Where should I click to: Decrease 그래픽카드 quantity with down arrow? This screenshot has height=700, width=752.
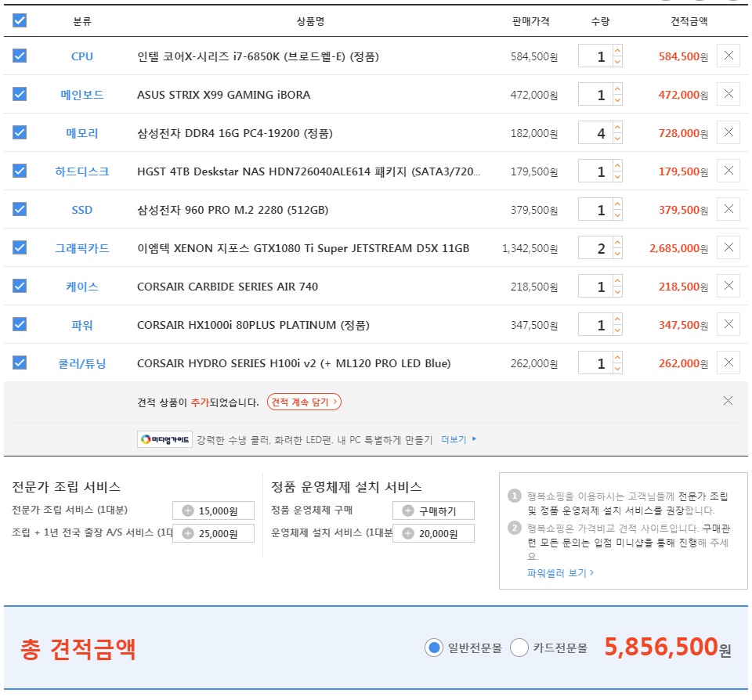point(618,253)
